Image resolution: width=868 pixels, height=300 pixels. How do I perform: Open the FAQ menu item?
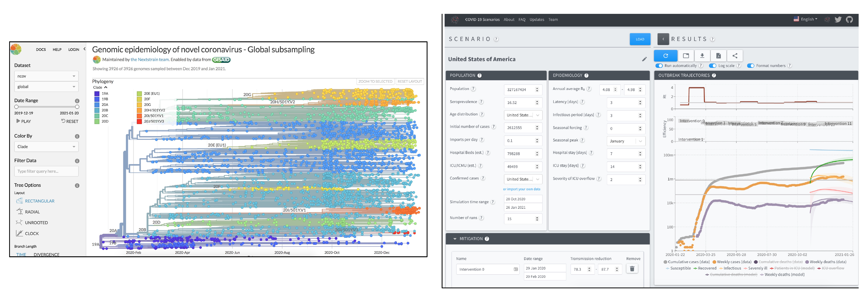click(x=522, y=20)
